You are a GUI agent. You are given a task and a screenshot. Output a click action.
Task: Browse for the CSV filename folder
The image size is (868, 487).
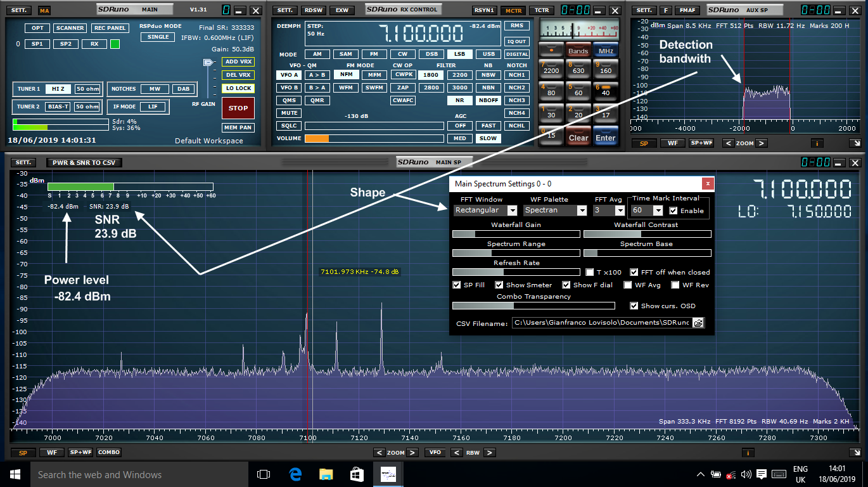click(x=698, y=323)
